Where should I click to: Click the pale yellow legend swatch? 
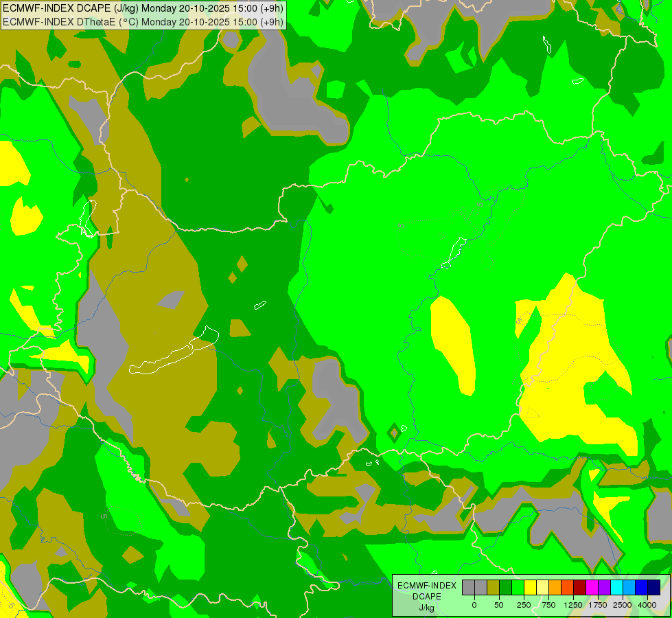coord(542,588)
